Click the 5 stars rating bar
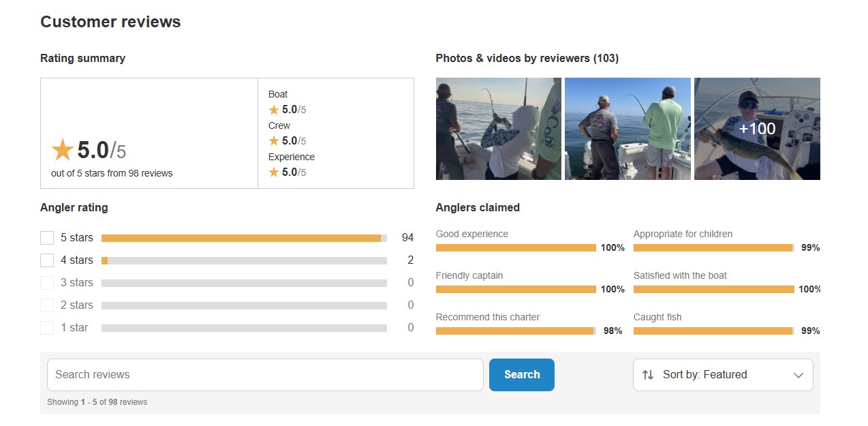This screenshot has height=426, width=868. [244, 239]
